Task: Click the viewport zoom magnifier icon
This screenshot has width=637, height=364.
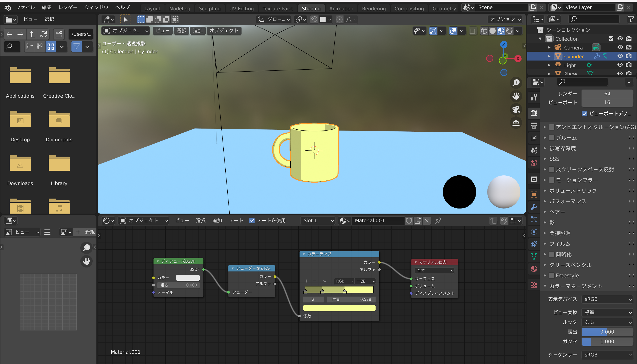Action: [x=516, y=83]
